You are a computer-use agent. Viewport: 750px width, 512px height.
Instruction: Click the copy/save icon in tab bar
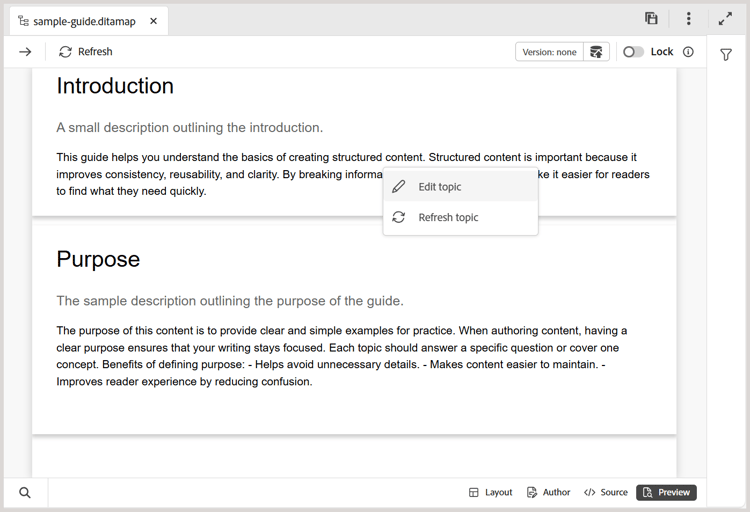651,19
